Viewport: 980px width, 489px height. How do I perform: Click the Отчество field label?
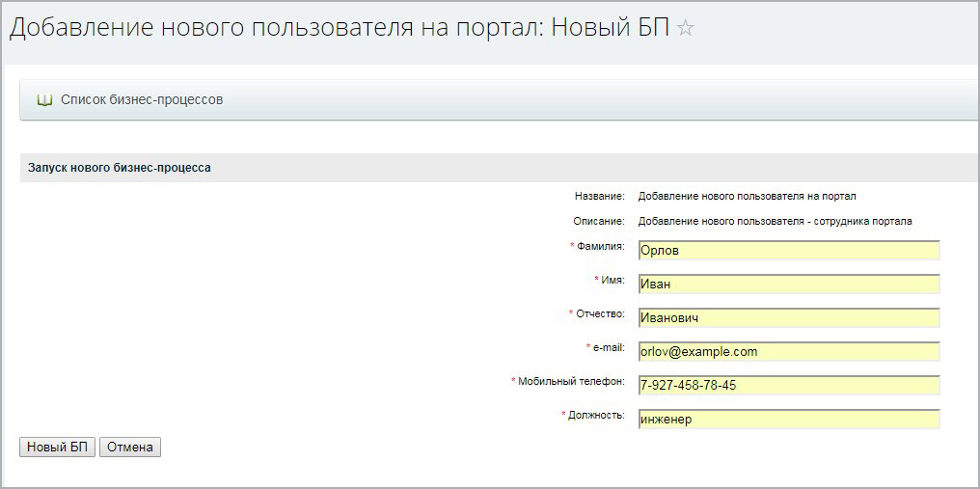coord(600,314)
